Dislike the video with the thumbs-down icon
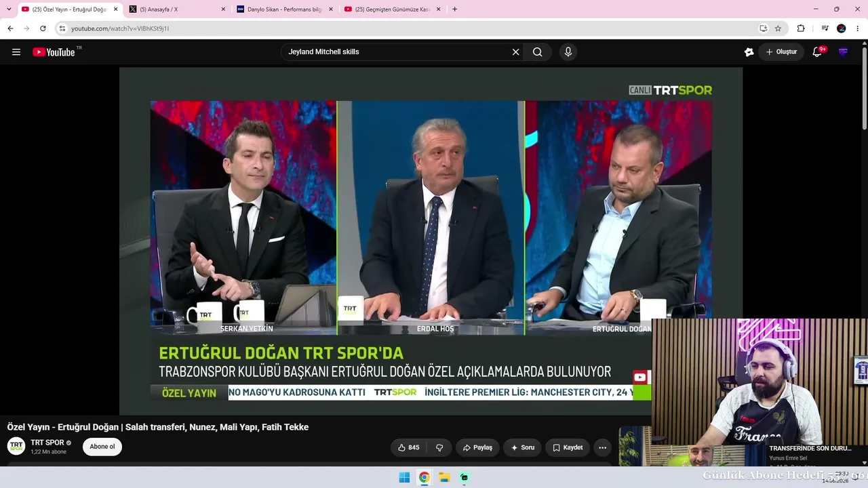The image size is (868, 488). pyautogui.click(x=439, y=447)
